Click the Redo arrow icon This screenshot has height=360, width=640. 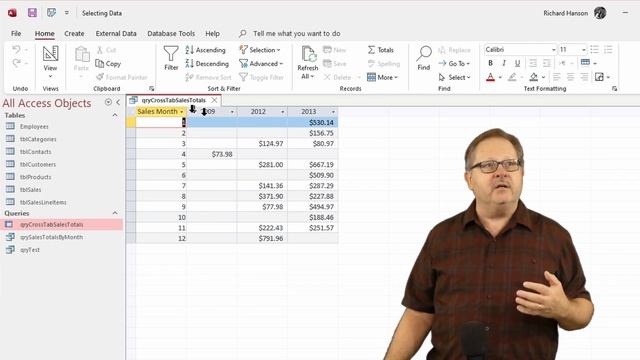pos(16,63)
